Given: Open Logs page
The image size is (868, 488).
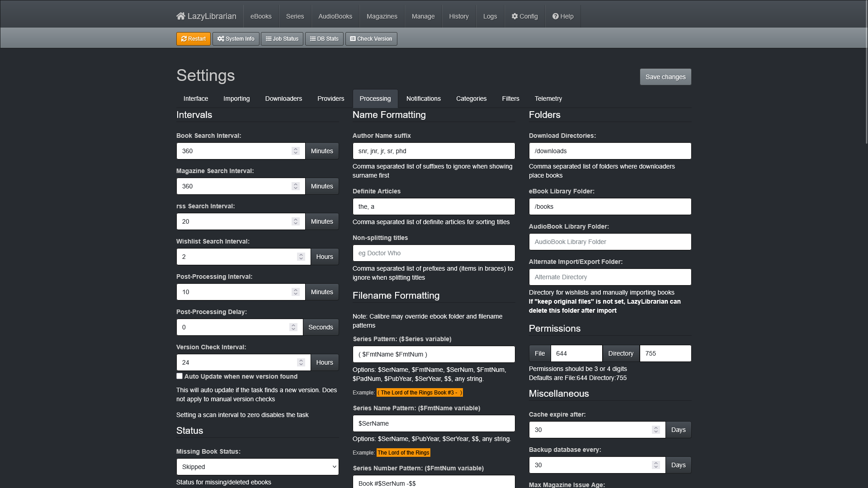Looking at the screenshot, I should tap(490, 16).
